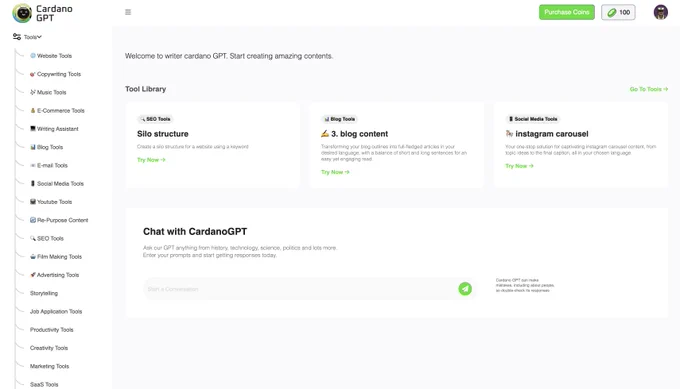Click the Purchase Coins button

(567, 12)
